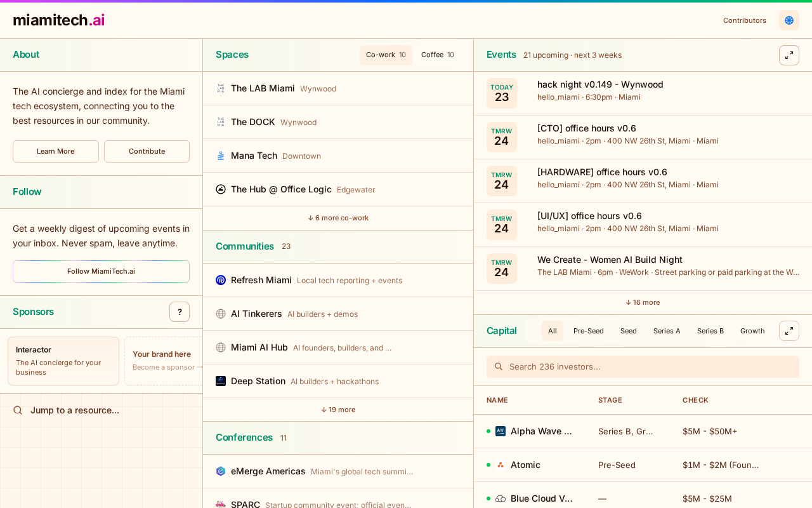Show 19 more communities

coord(338,410)
